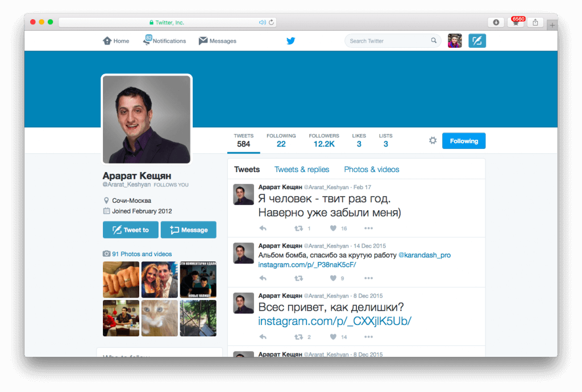
Task: Click the compose tweet quill button
Action: (477, 41)
